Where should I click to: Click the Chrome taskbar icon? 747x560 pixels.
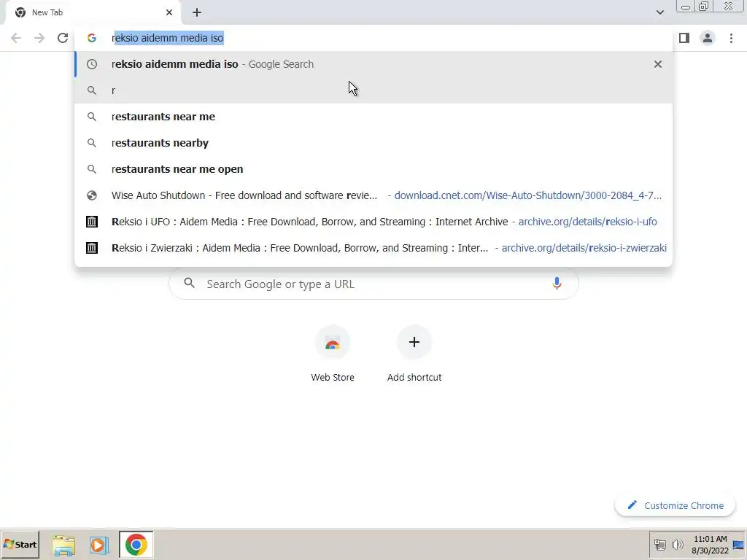click(136, 545)
